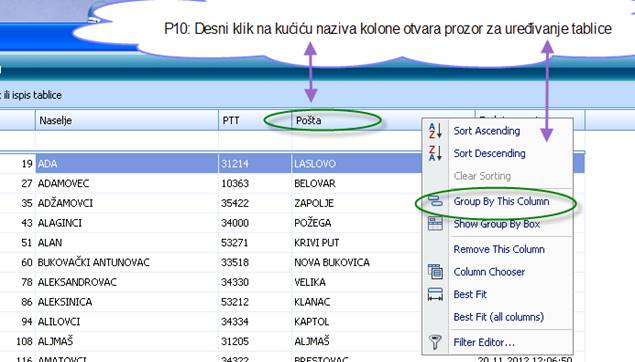The image size is (635, 362).
Task: Click the NOVA BUKOVICA Pošta cell
Action: (356, 262)
